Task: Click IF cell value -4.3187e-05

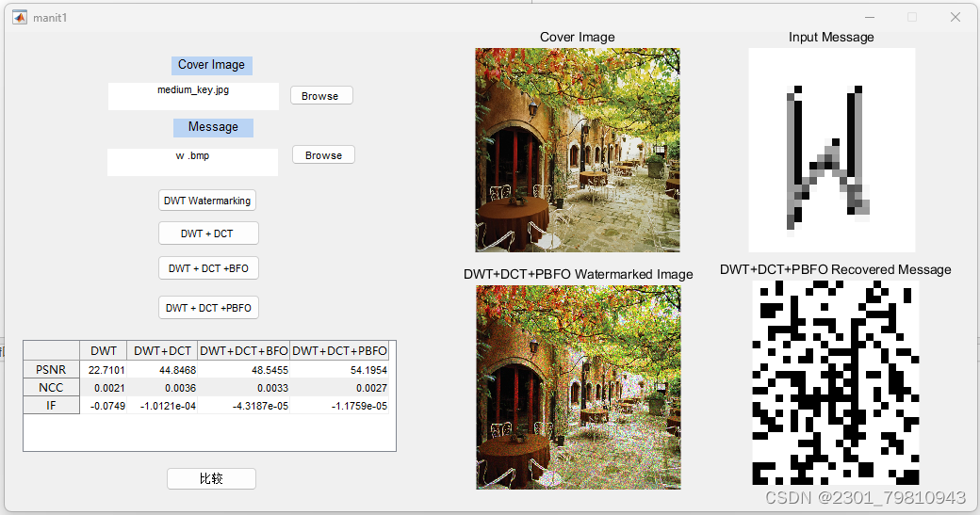Action: (x=244, y=406)
